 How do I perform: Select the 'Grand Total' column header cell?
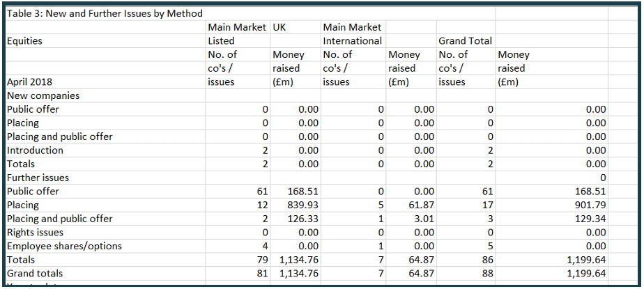coord(466,40)
